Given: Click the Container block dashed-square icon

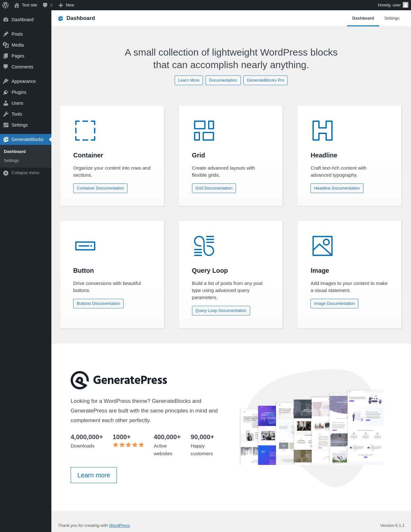Looking at the screenshot, I should click(x=85, y=131).
